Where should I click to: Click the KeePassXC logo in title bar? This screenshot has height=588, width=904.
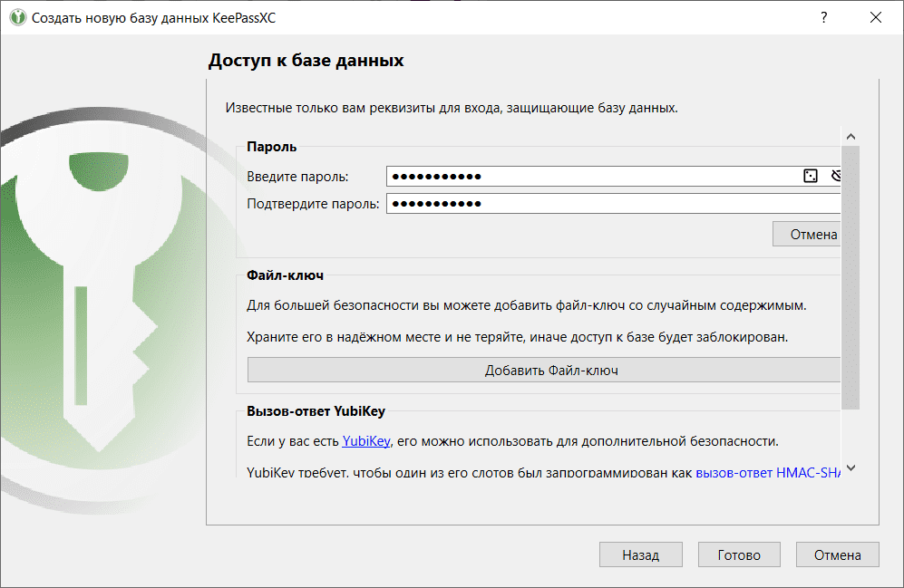tap(18, 17)
